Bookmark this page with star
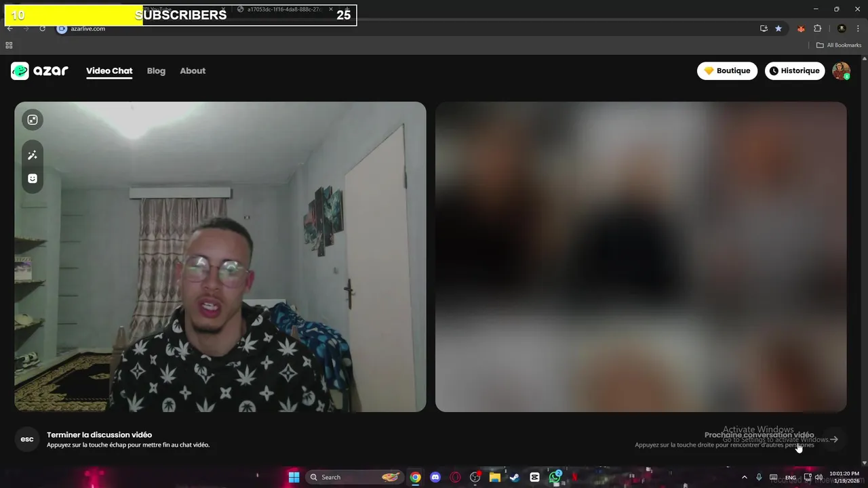The image size is (868, 488). click(778, 28)
